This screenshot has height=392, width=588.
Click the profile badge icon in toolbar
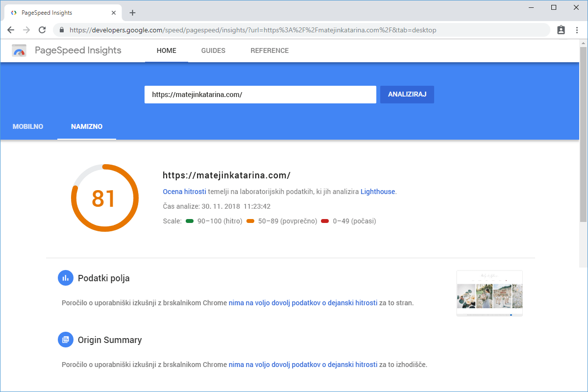[x=561, y=30]
